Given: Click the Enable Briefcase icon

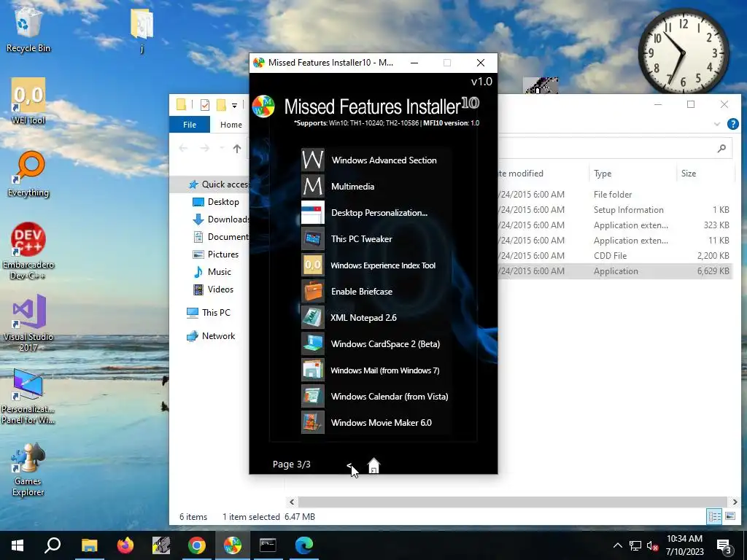Looking at the screenshot, I should [312, 291].
